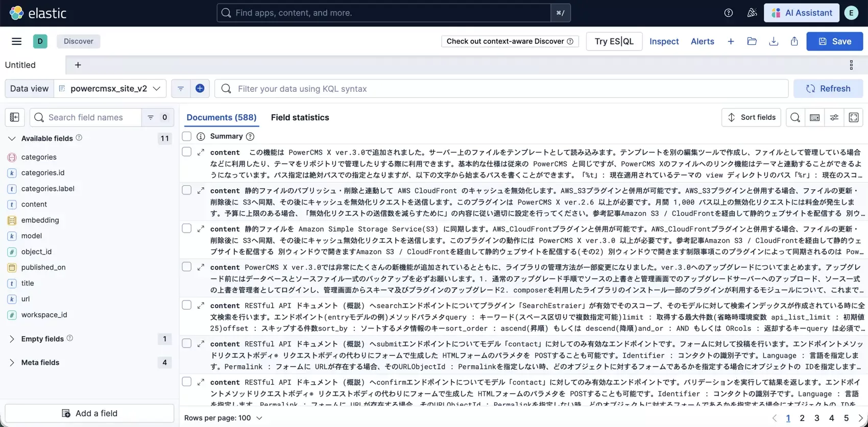Click the Discover breadcrumb
This screenshot has width=868, height=427.
(79, 41)
